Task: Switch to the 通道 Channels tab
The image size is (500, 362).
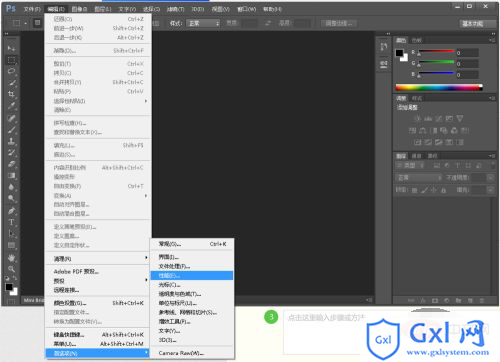Action: click(x=417, y=156)
